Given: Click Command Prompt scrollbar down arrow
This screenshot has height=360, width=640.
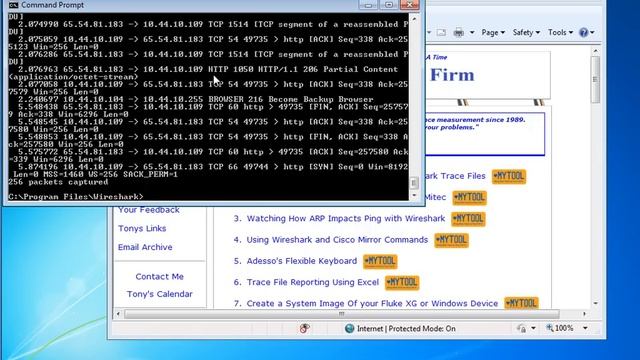Looking at the screenshot, I should coord(414,196).
